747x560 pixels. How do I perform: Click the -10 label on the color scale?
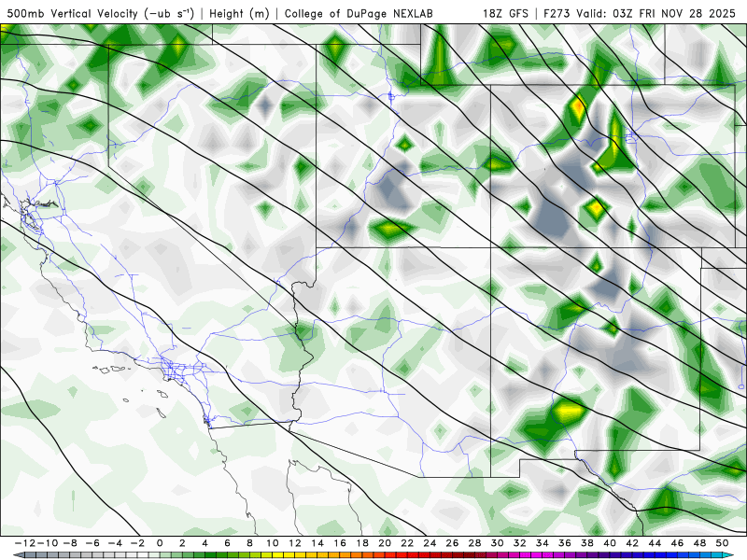[47, 543]
